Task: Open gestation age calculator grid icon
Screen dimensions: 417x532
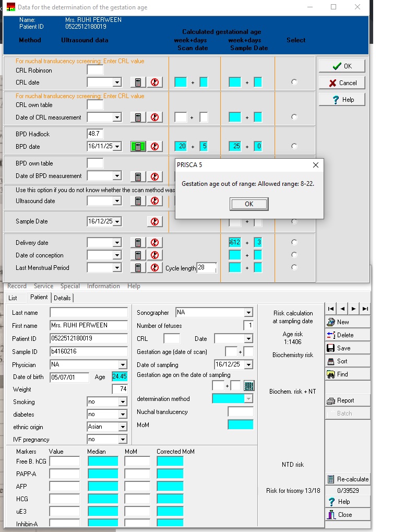Action: coord(249,386)
